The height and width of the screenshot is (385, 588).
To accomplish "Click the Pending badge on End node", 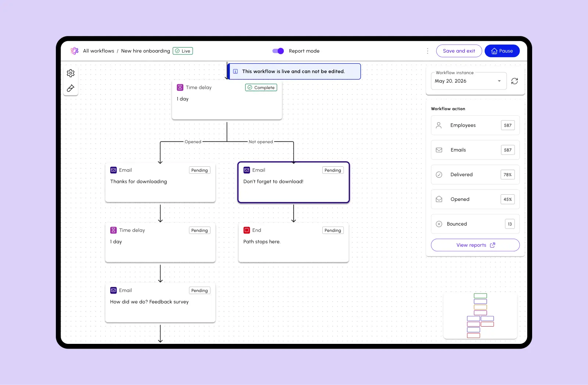I will [333, 230].
